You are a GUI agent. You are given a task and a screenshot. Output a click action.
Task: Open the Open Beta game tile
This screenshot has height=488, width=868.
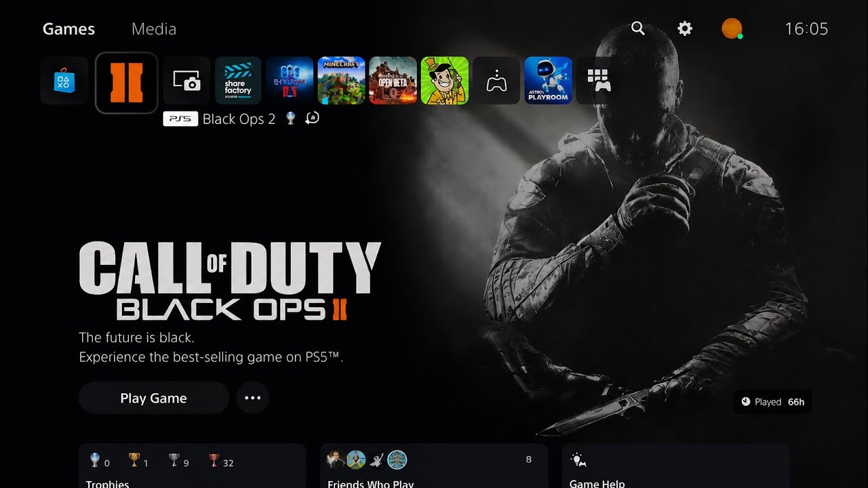pyautogui.click(x=393, y=81)
